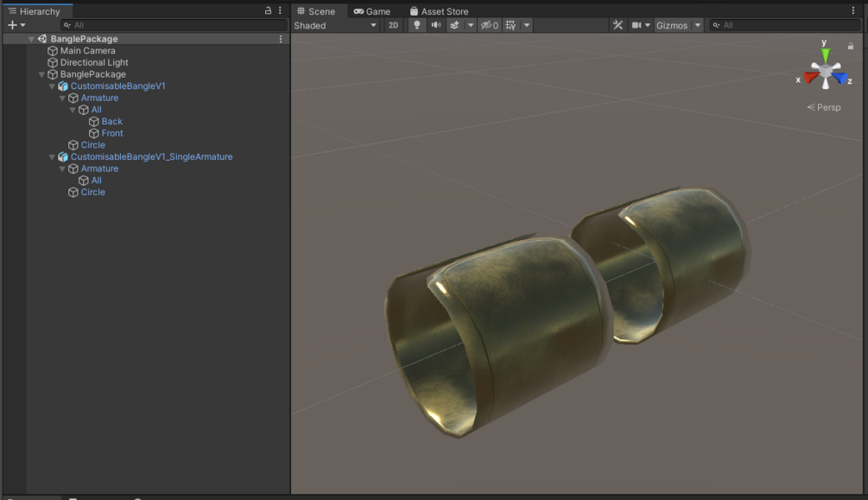Screen dimensions: 868x500
Task: Click the Directional Light cube icon
Action: (53, 62)
